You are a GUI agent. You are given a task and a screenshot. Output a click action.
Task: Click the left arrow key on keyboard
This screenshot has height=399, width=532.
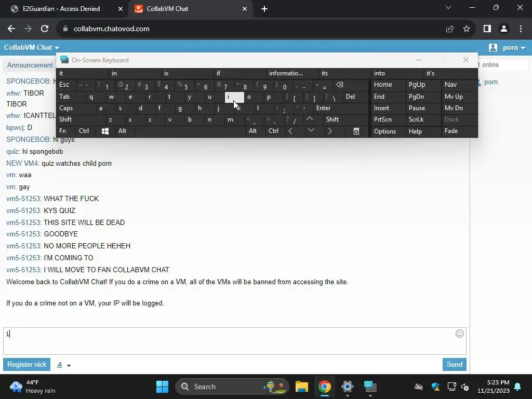point(290,131)
